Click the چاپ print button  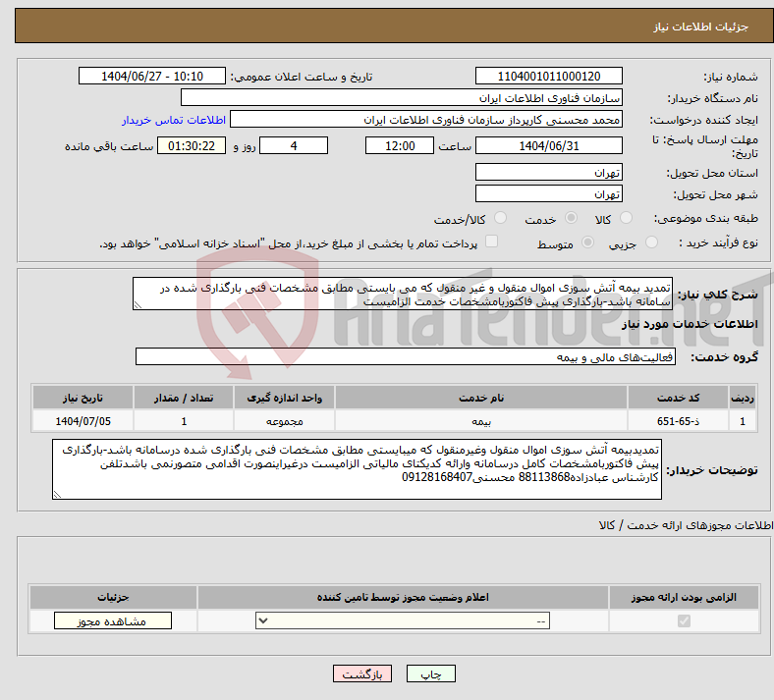pyautogui.click(x=431, y=673)
